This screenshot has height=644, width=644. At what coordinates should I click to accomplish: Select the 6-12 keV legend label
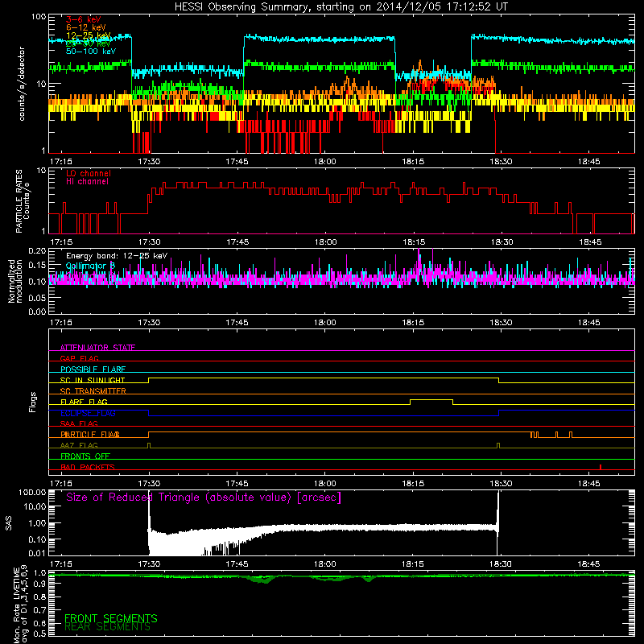pyautogui.click(x=86, y=27)
